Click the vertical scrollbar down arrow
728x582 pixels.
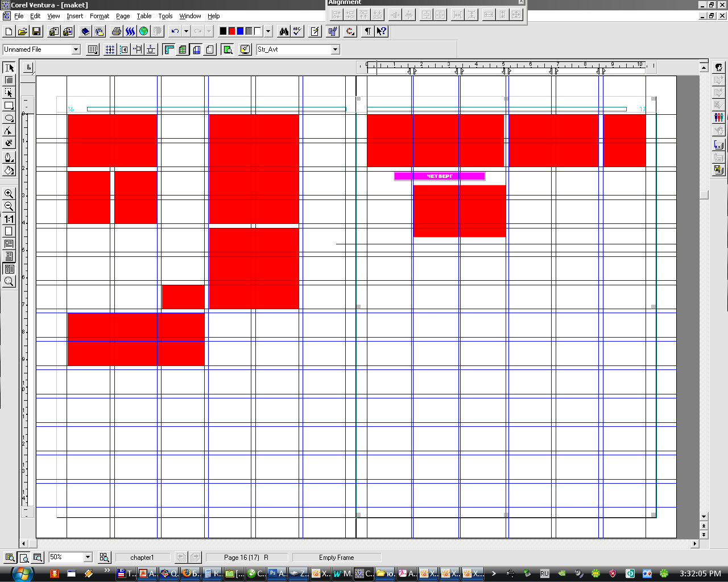pos(704,517)
